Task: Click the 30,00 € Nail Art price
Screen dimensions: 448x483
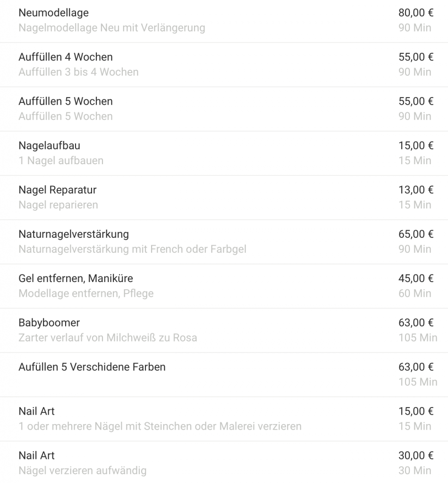Action: pos(415,456)
